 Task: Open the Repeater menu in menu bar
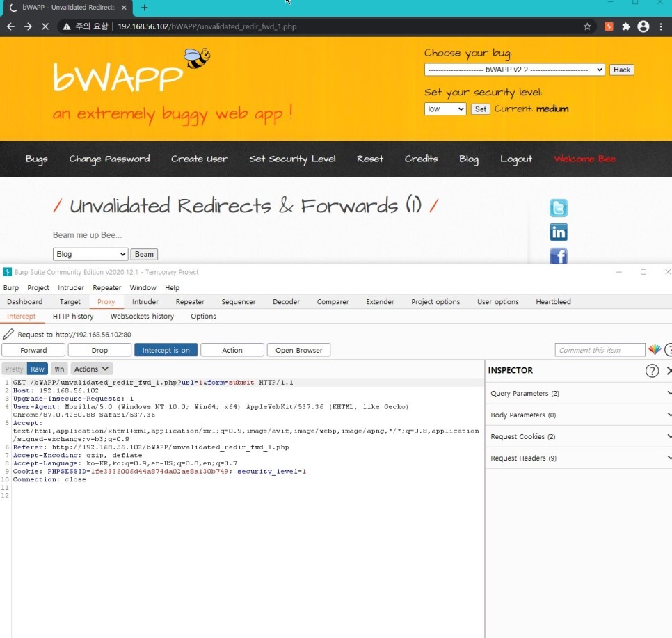point(106,287)
